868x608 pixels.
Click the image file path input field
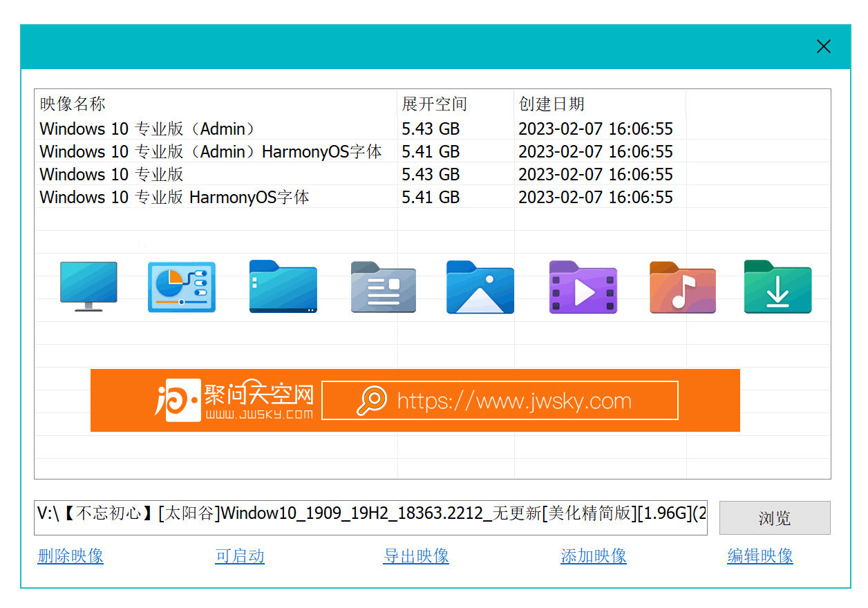point(371,517)
